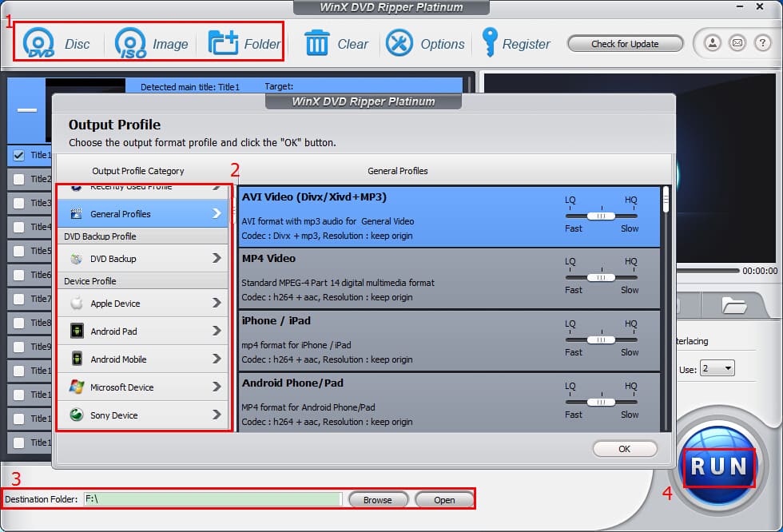Check the Title9 checkbox
Image resolution: width=783 pixels, height=532 pixels.
coord(18,347)
